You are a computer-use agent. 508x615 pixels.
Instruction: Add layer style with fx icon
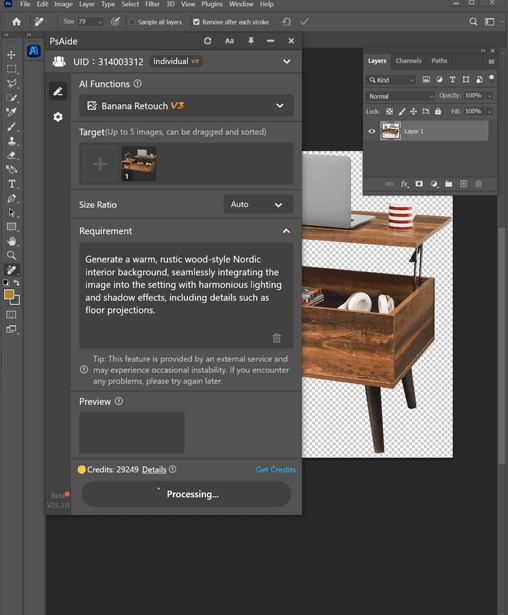(x=404, y=184)
